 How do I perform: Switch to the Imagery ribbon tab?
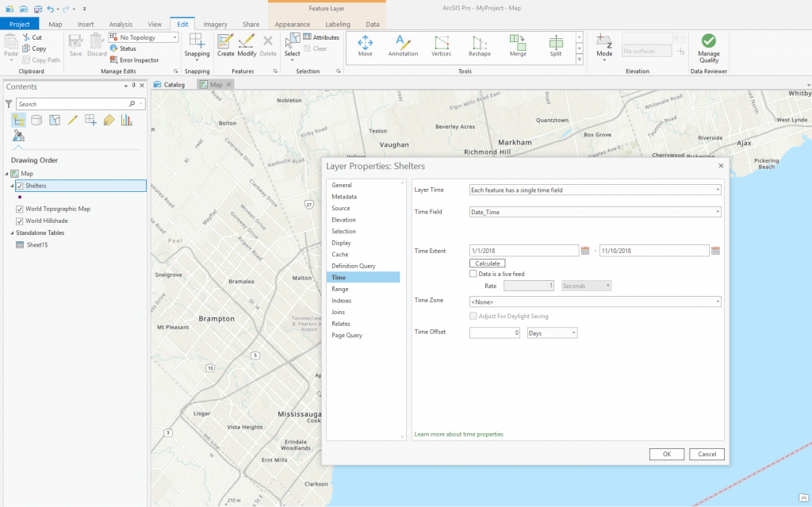coord(215,24)
